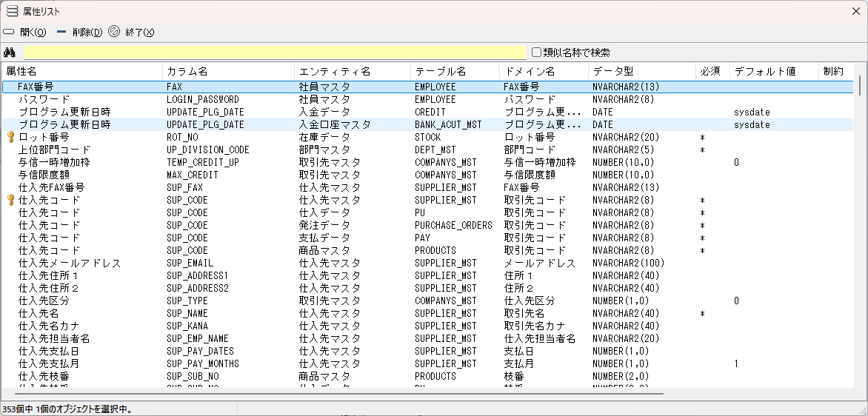Viewport: 868px width, 416px height.
Task: Click the binoculars search icon
Action: (10, 53)
